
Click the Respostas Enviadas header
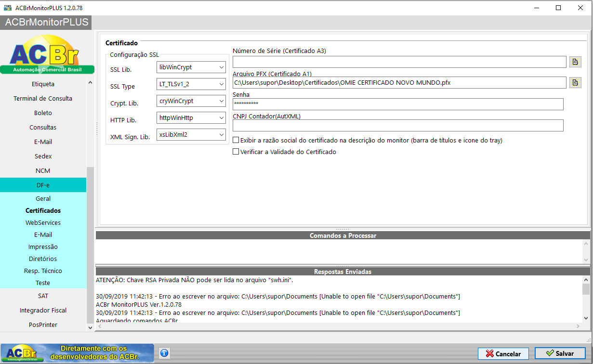pyautogui.click(x=343, y=272)
